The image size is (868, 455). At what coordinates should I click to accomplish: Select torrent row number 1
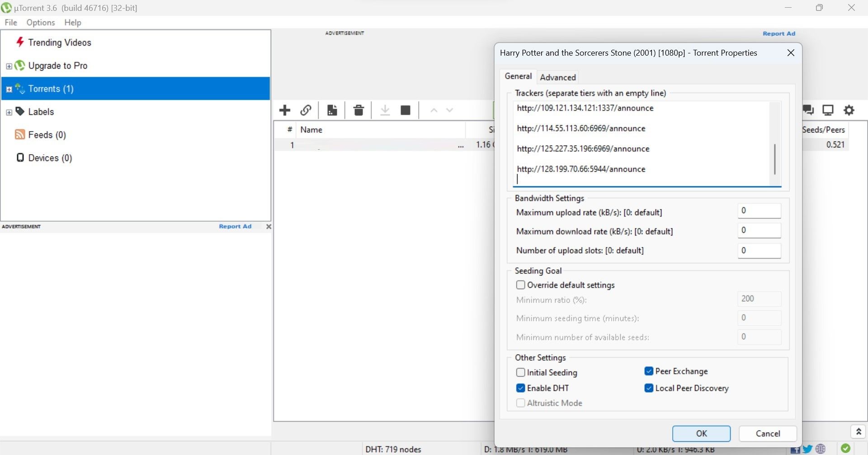tap(384, 145)
